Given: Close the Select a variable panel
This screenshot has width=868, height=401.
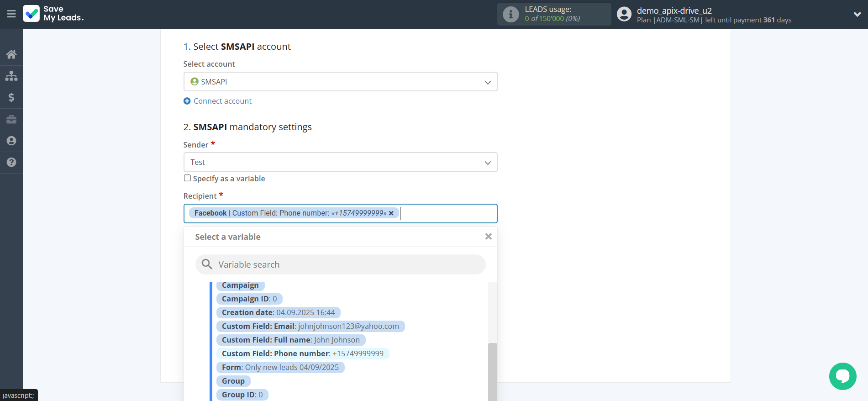Looking at the screenshot, I should [488, 237].
